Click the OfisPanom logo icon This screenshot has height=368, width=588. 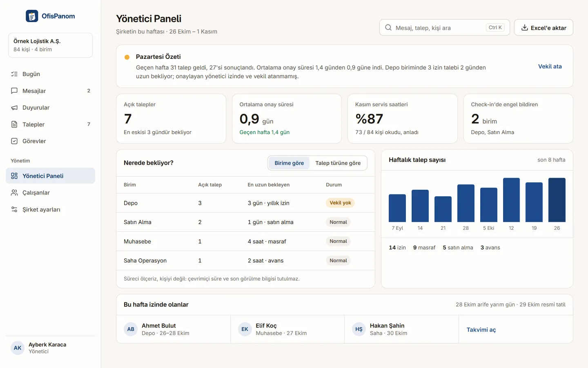32,16
